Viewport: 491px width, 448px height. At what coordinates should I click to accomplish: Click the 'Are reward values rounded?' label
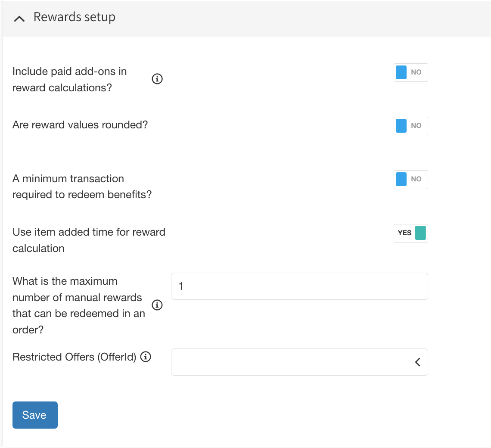80,125
